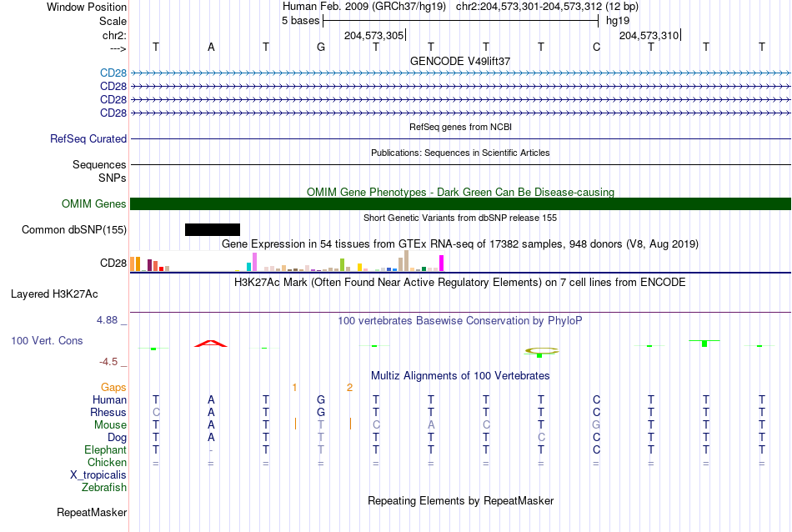Click the 4.88 PhyloP upper scale value
Viewport: 792px width, 532px height.
(107, 320)
